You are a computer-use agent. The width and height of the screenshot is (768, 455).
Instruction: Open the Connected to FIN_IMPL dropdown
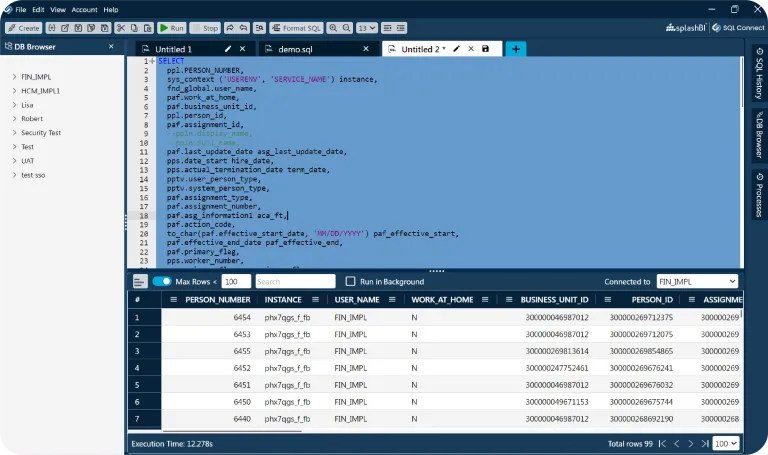(697, 282)
